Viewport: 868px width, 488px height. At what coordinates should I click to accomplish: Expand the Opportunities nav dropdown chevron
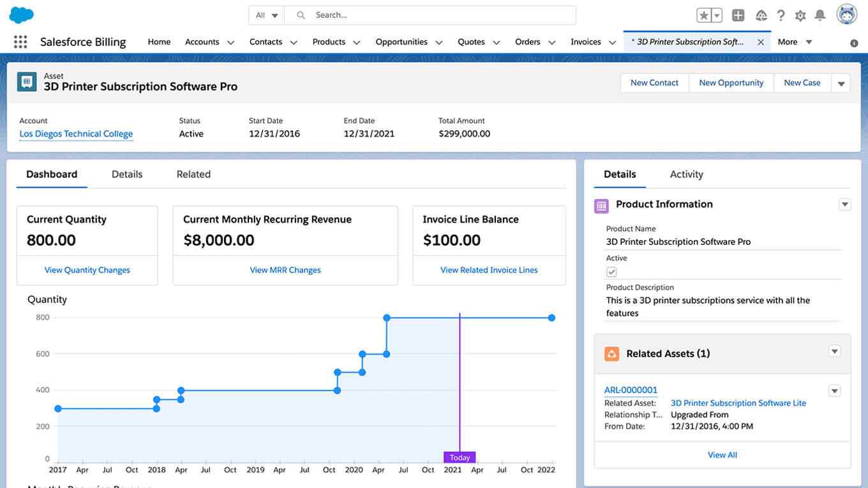439,43
